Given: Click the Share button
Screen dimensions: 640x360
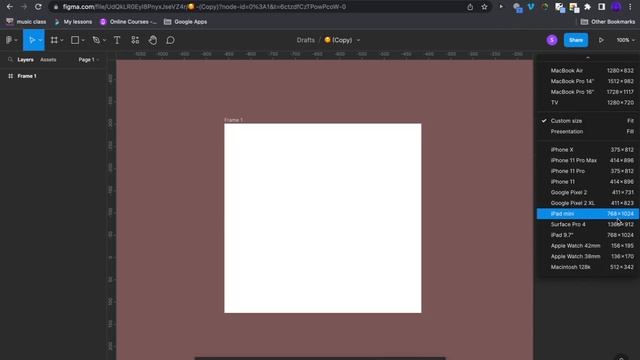Looking at the screenshot, I should 576,40.
